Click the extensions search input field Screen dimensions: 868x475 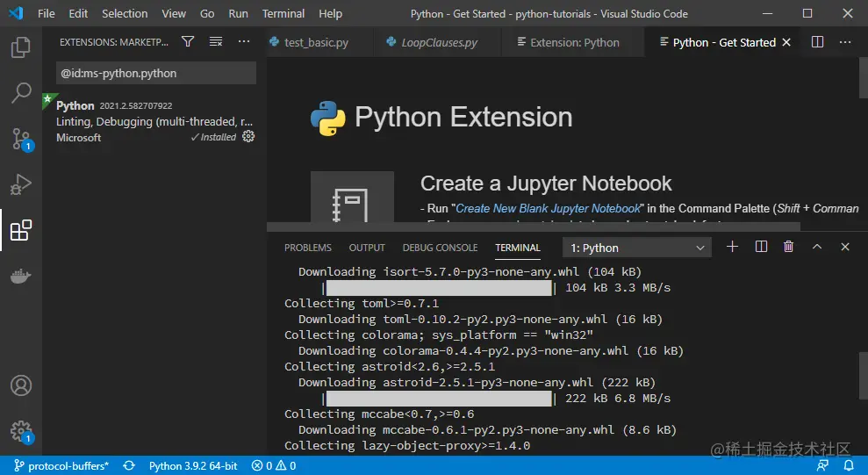(156, 73)
